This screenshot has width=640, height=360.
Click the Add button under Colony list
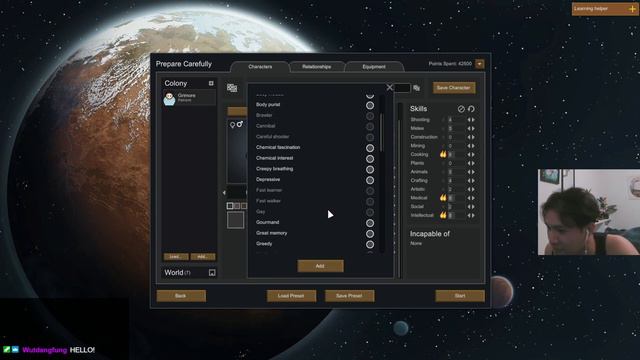coord(203,257)
